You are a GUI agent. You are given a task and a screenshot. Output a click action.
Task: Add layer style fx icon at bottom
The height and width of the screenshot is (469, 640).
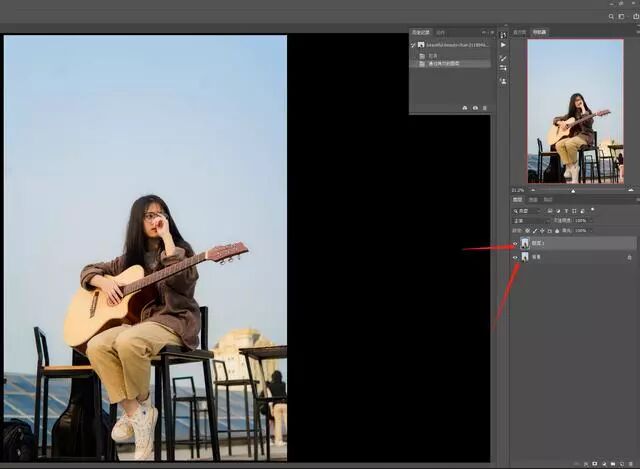[586, 464]
